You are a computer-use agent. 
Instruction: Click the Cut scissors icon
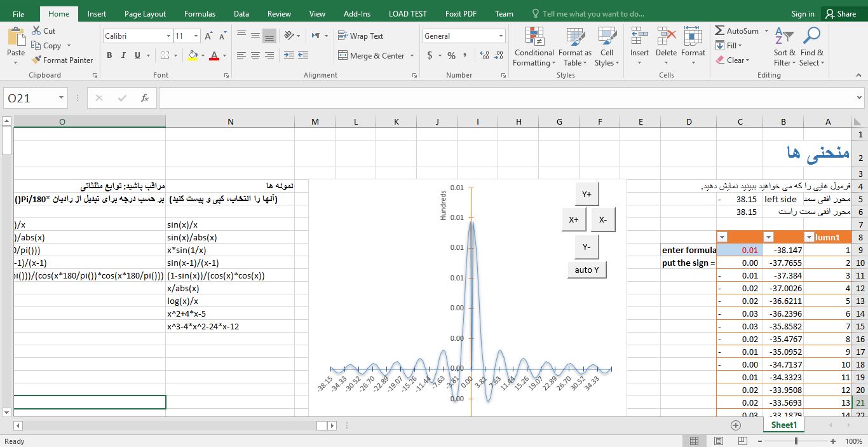click(37, 31)
